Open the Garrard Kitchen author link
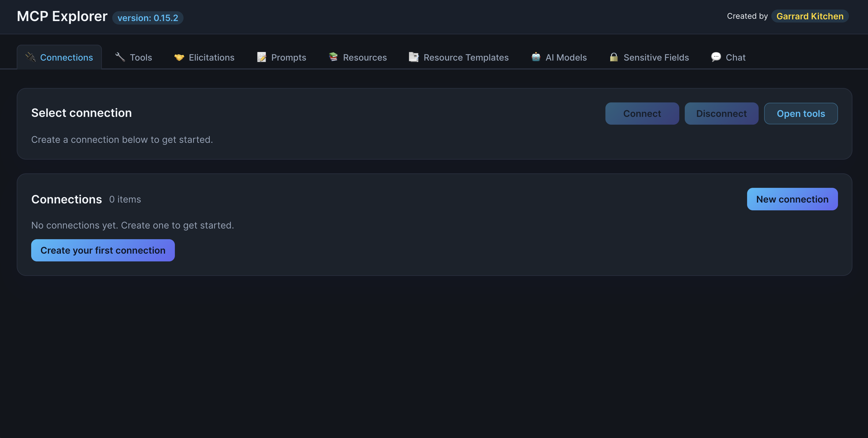The height and width of the screenshot is (438, 868). [x=809, y=16]
